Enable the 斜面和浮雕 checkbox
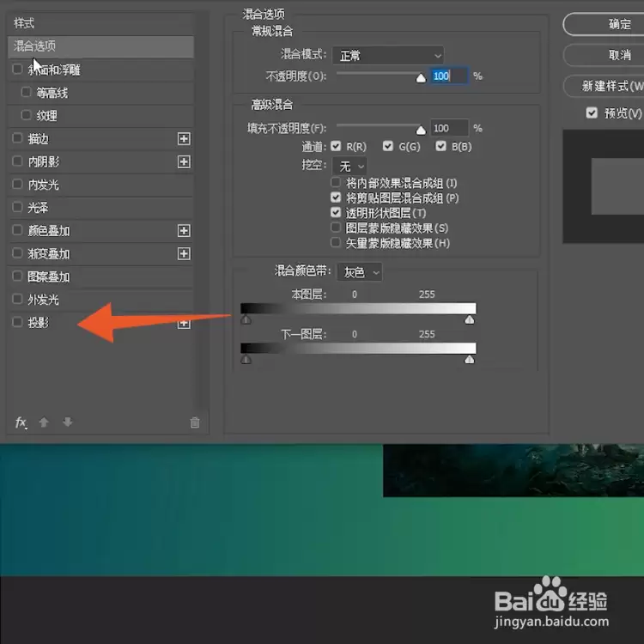The image size is (644, 644). [17, 69]
